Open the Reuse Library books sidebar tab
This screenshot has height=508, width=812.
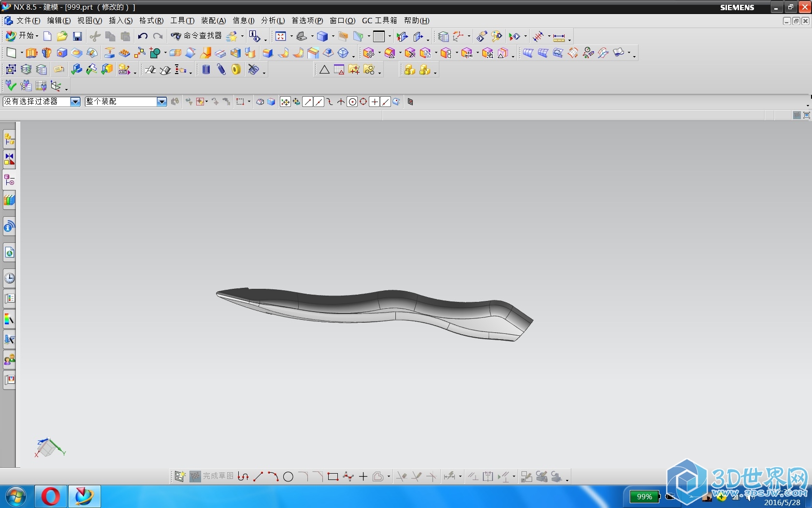point(9,200)
